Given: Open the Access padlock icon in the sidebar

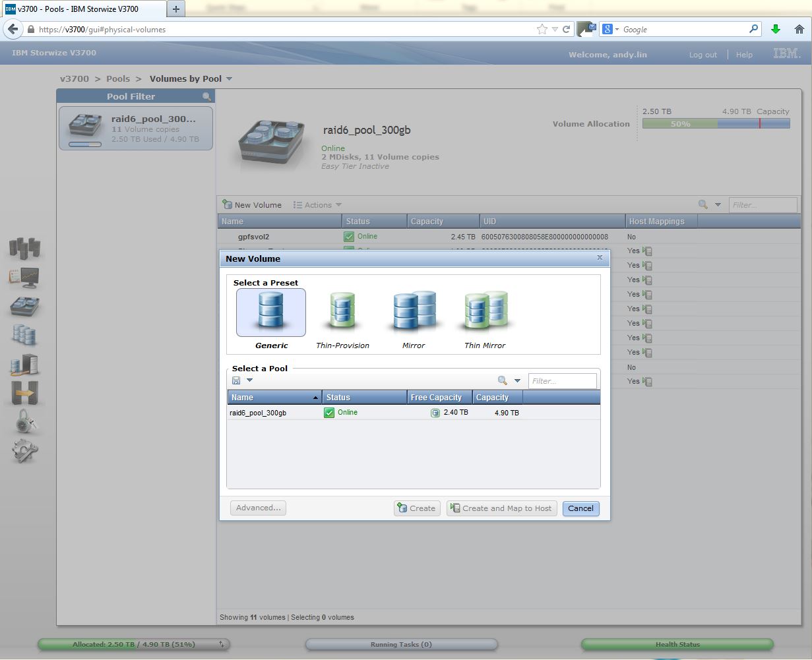Looking at the screenshot, I should [24, 422].
